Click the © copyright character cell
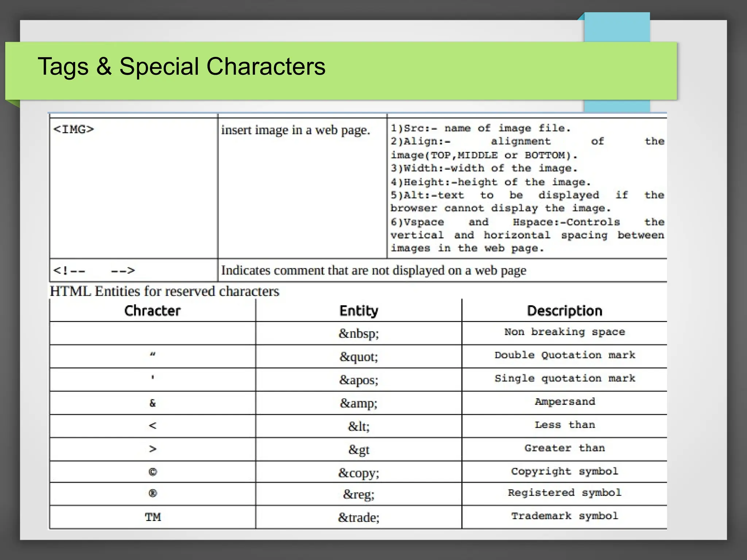 (x=152, y=472)
